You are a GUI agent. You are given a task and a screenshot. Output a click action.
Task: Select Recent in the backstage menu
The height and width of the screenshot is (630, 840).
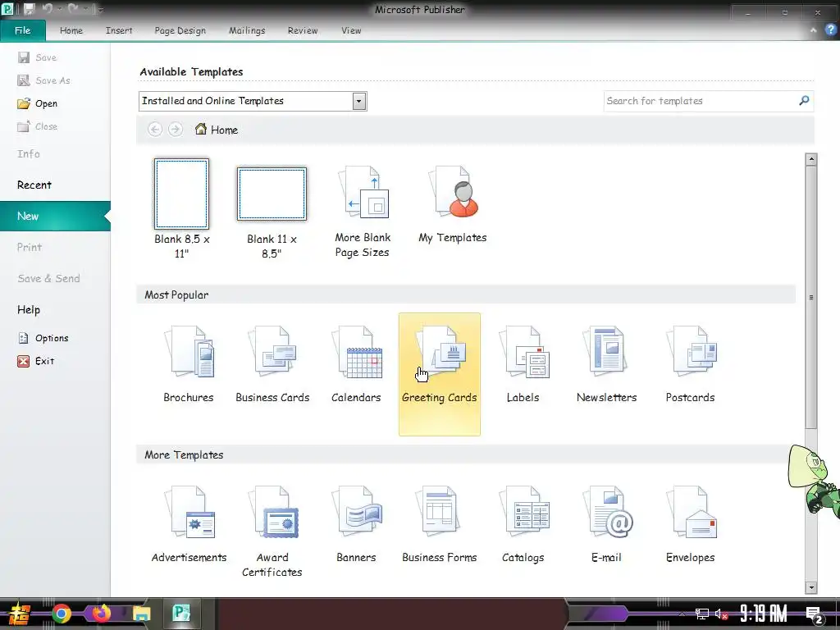pos(55,185)
